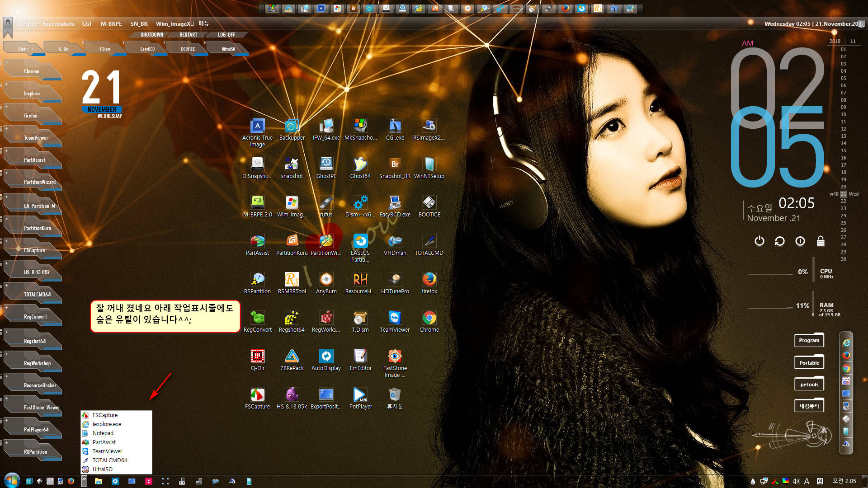
Task: Click Chrome icon in right vertical dock
Action: (x=846, y=368)
